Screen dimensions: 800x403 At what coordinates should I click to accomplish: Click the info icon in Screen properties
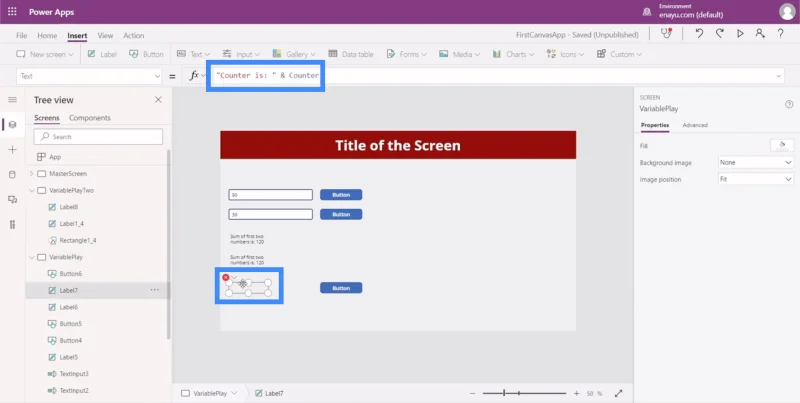coord(789,104)
